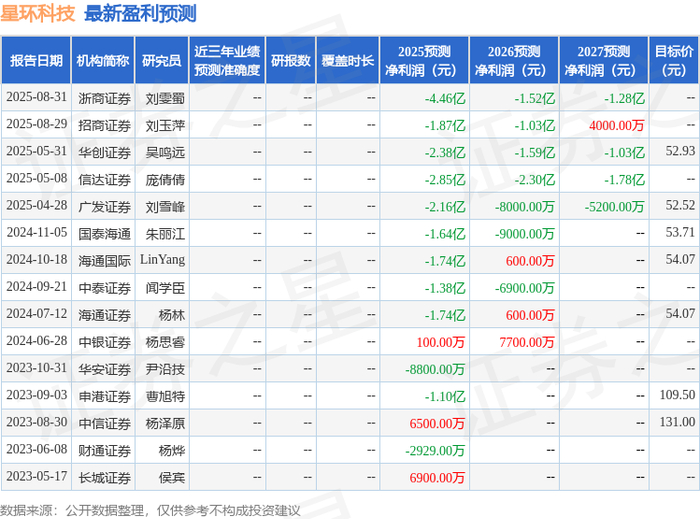
Task: Click the red 6500.00万 value
Action: pos(437,424)
